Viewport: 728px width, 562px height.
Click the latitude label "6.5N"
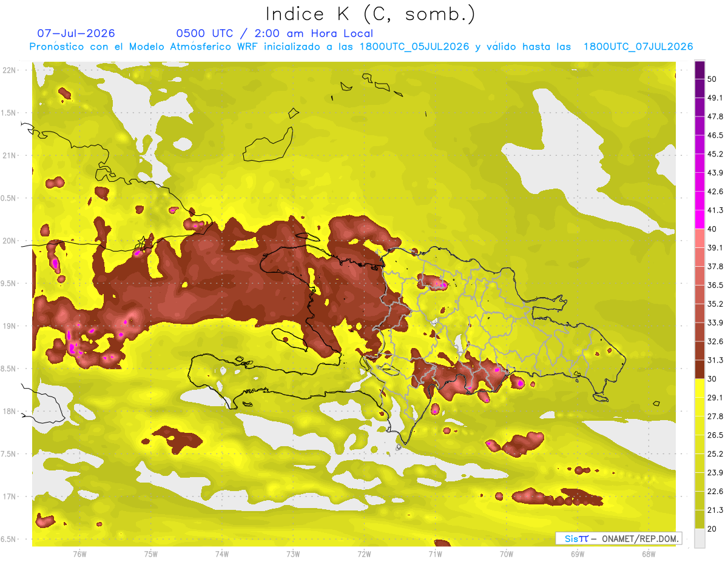coord(9,540)
